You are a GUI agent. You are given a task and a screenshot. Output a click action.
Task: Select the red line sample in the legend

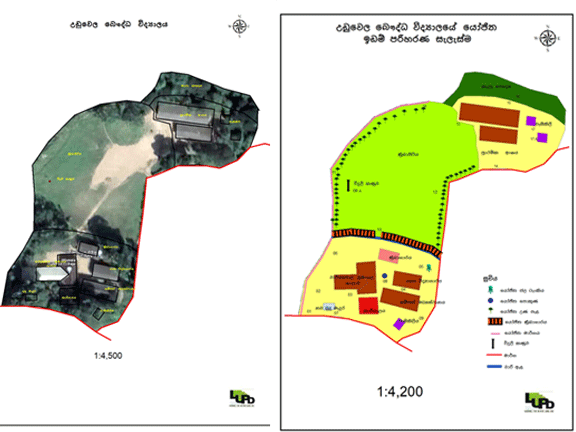(x=494, y=355)
